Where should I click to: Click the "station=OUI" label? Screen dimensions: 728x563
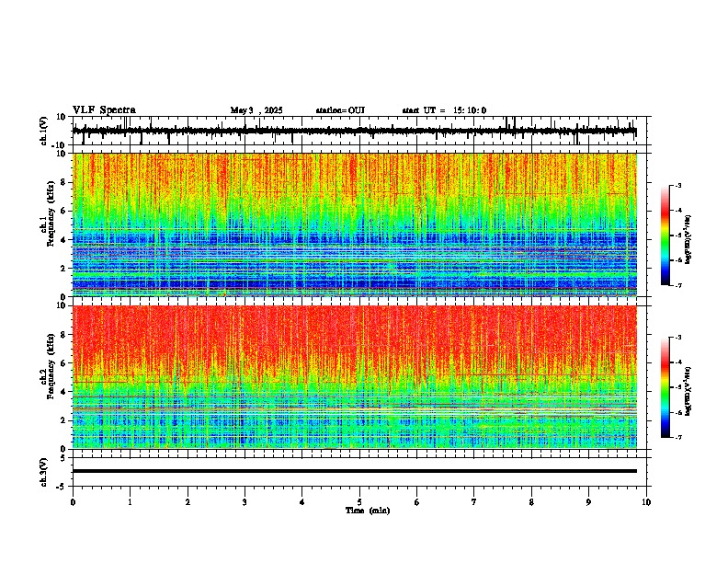[x=340, y=110]
